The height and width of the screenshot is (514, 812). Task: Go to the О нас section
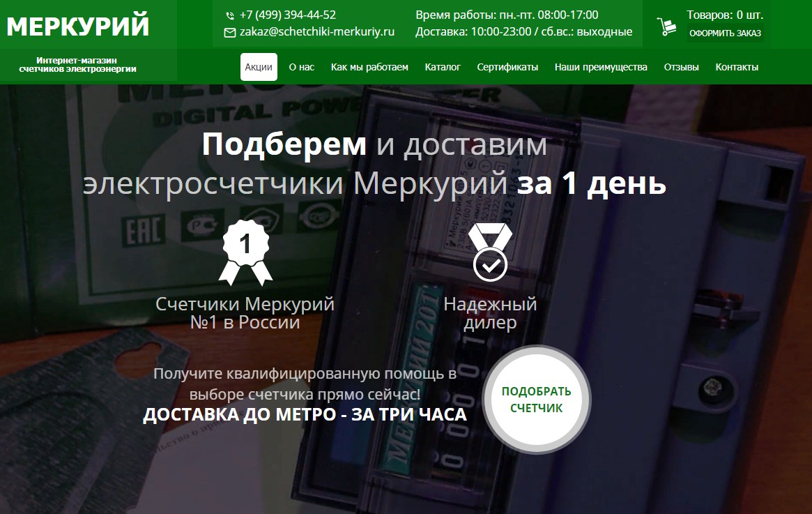(x=301, y=67)
